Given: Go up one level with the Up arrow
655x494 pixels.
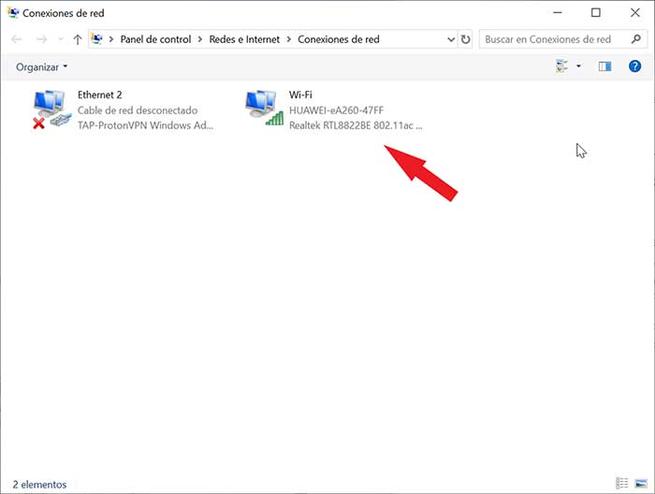Looking at the screenshot, I should 77,40.
